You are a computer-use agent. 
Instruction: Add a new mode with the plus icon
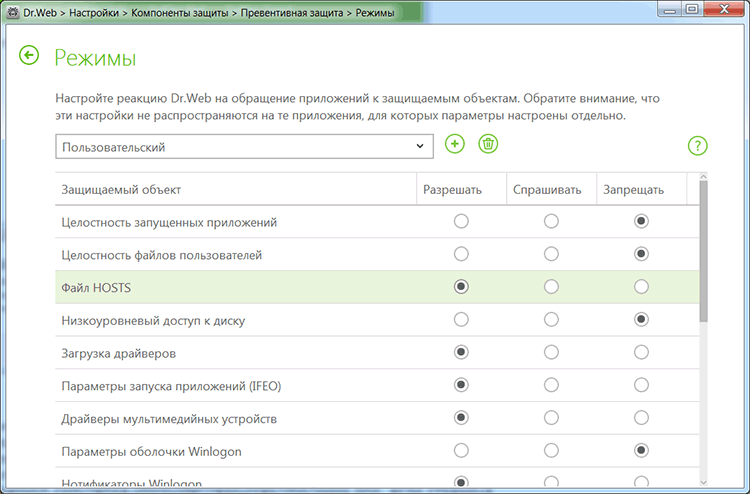[x=454, y=144]
